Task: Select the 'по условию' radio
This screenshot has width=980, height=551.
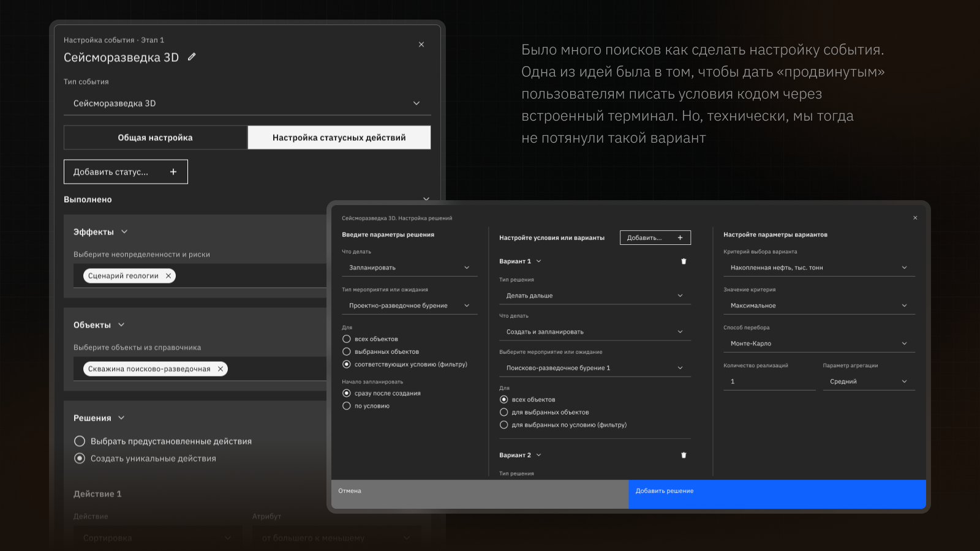Action: (347, 406)
